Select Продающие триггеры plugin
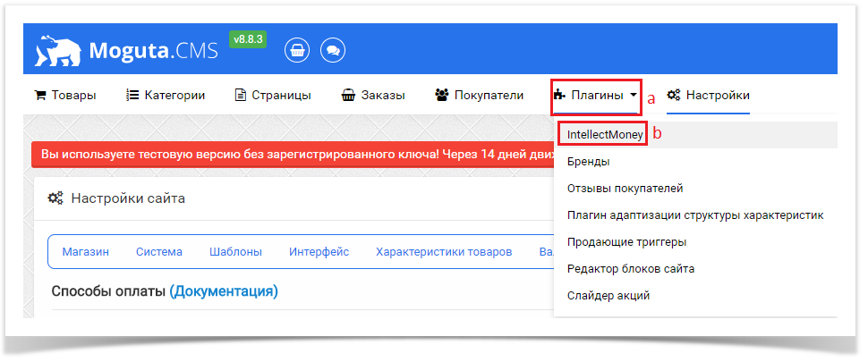Image resolution: width=868 pixels, height=362 pixels. (x=626, y=241)
